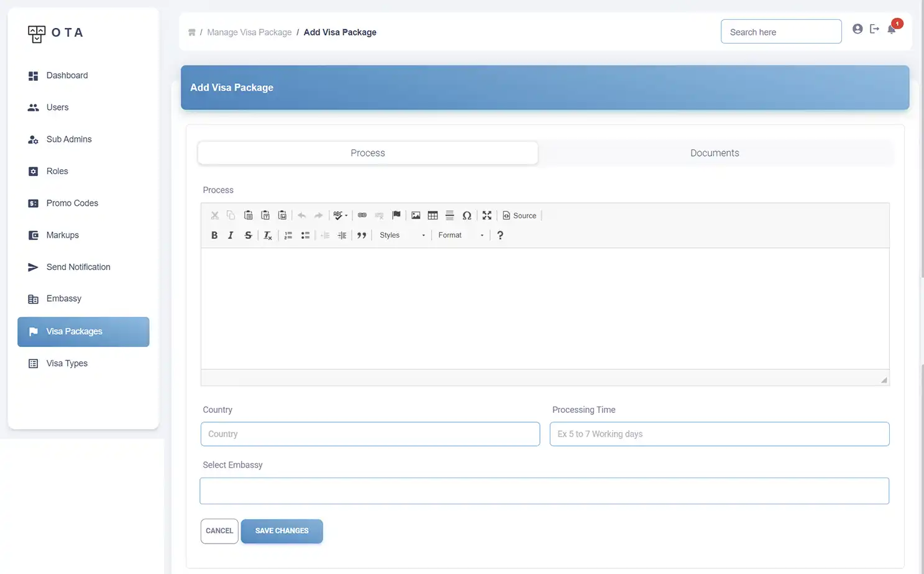Open the Styles dropdown
924x574 pixels.
(402, 235)
